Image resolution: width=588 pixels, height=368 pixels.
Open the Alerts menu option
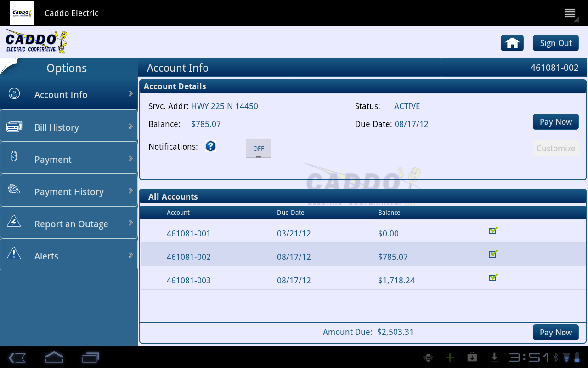(69, 254)
